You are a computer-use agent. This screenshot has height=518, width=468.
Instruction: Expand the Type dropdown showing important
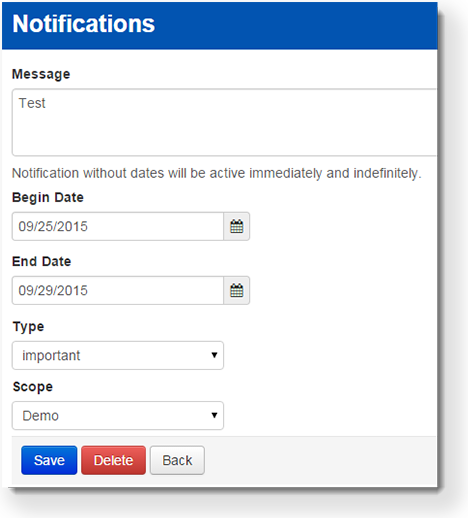(118, 355)
